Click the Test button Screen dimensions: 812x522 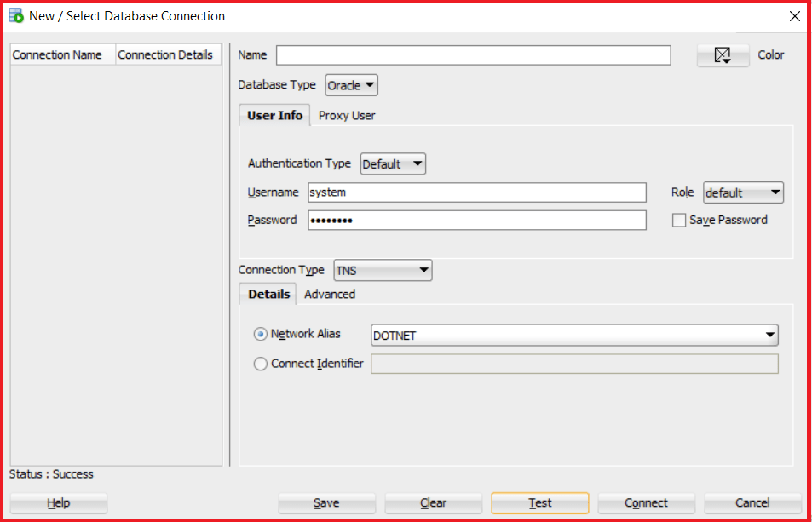pos(539,503)
